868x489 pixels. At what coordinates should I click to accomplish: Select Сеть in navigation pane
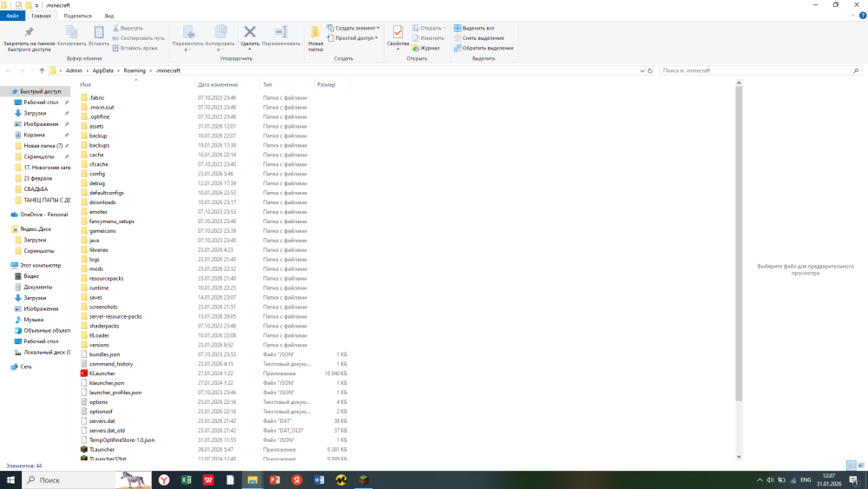(x=25, y=367)
